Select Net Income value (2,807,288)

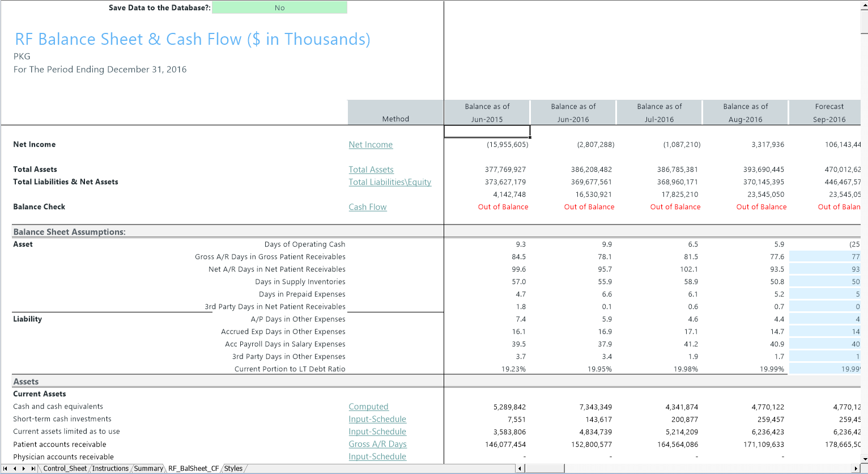[x=595, y=145]
